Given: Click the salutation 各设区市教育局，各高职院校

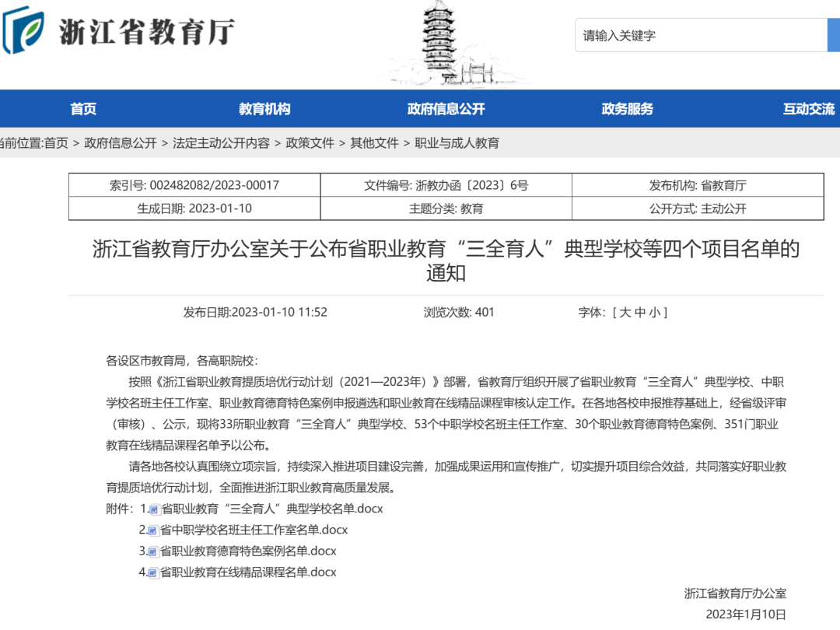Looking at the screenshot, I should (182, 361).
